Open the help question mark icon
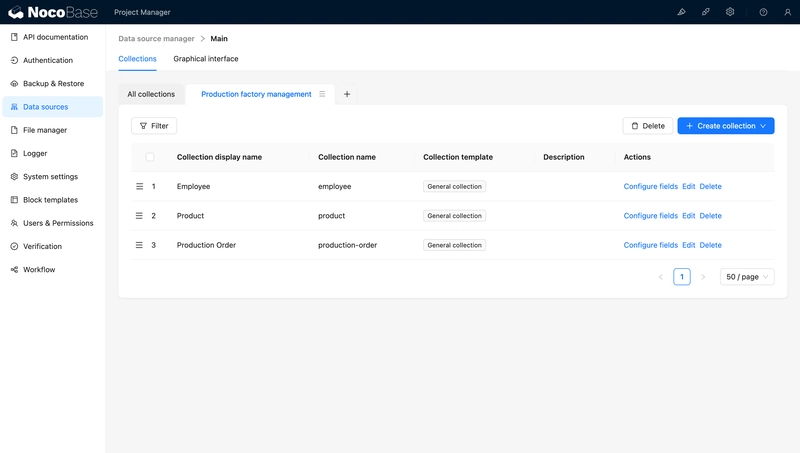Screen dimensions: 800x453 pyautogui.click(x=763, y=12)
